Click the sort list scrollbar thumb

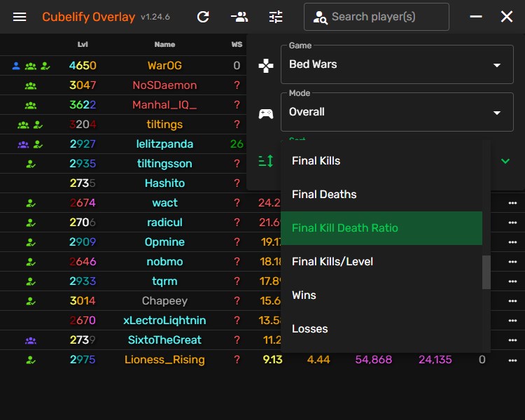(486, 272)
